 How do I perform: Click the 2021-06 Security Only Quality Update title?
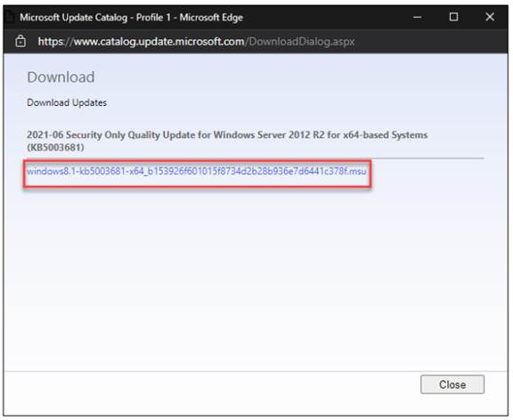pos(227,135)
